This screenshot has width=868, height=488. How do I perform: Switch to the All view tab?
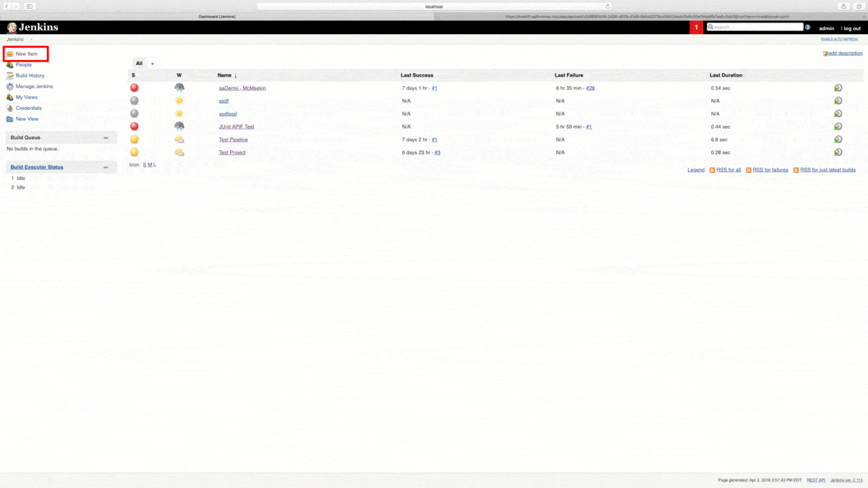pos(138,63)
